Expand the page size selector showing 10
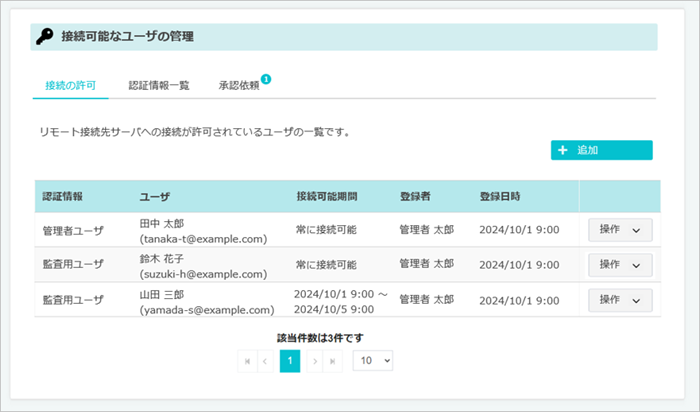700x412 pixels. (373, 361)
